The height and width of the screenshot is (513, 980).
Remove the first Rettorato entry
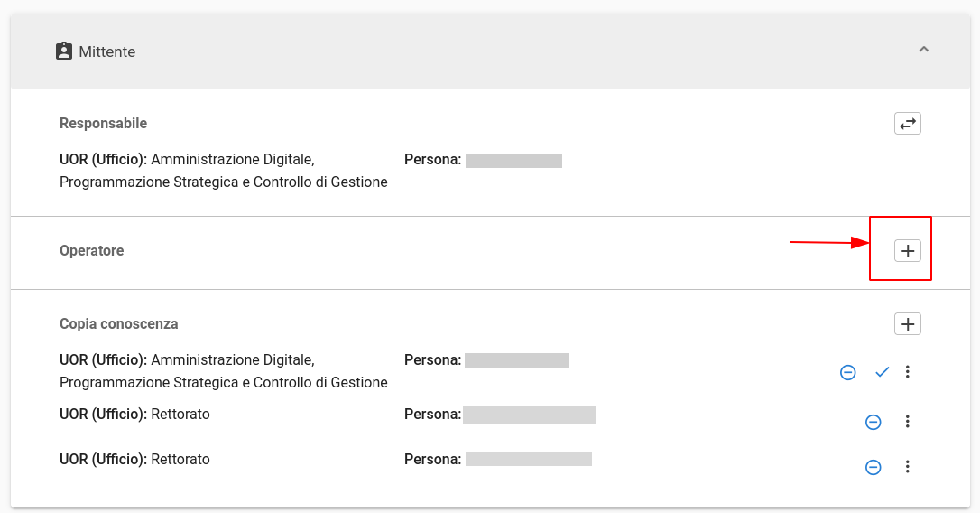pos(874,423)
